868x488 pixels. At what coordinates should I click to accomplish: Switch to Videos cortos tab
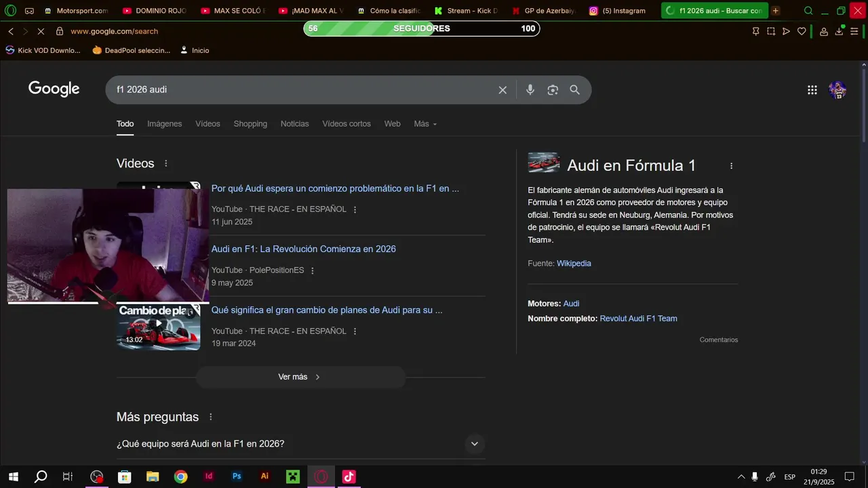click(347, 124)
